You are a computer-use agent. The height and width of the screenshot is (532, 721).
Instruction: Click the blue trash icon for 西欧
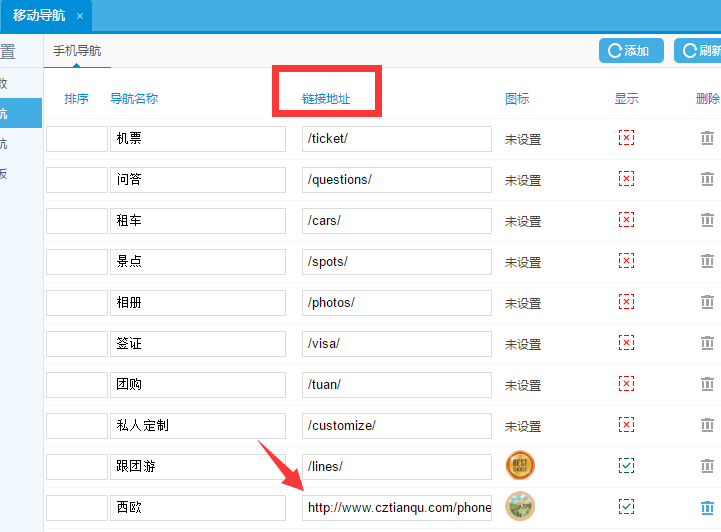tap(707, 507)
